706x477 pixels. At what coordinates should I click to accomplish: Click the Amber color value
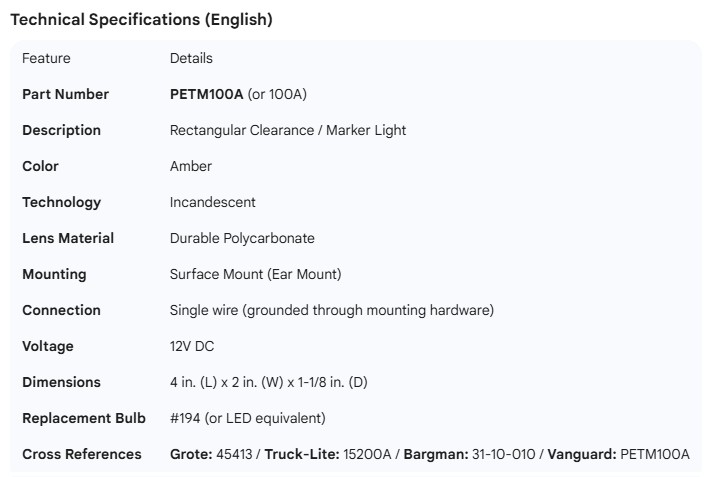pyautogui.click(x=191, y=166)
